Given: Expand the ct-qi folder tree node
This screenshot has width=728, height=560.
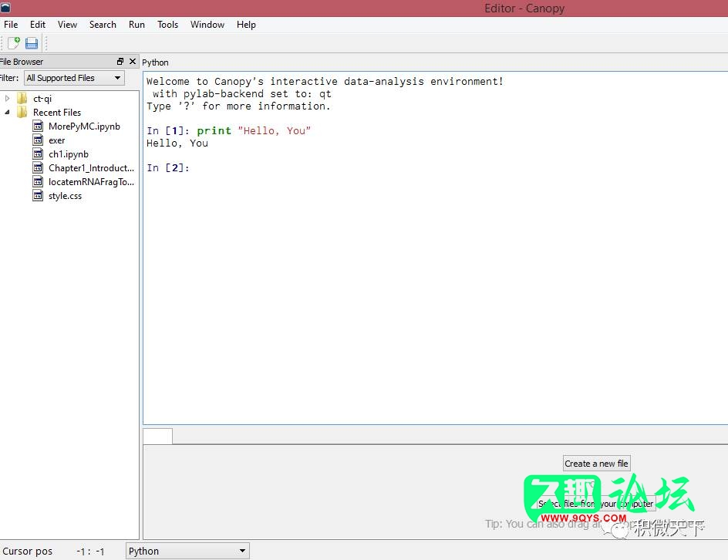Looking at the screenshot, I should click(7, 99).
